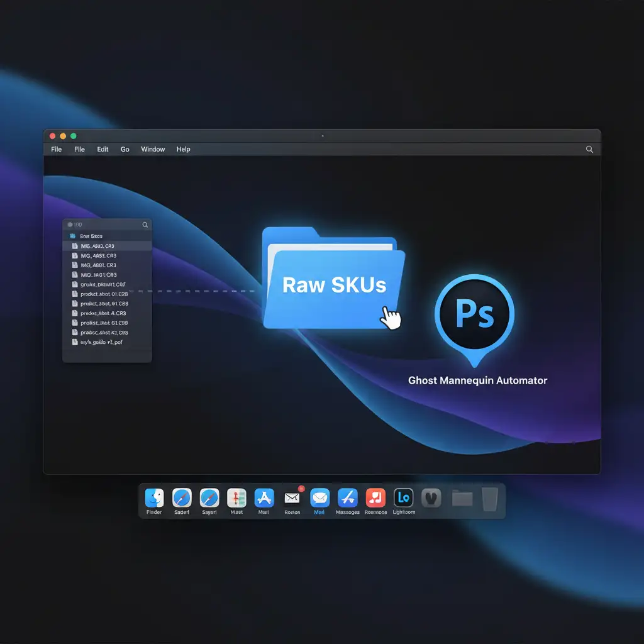644x644 pixels.
Task: Click the red music app dock icon
Action: (x=375, y=498)
